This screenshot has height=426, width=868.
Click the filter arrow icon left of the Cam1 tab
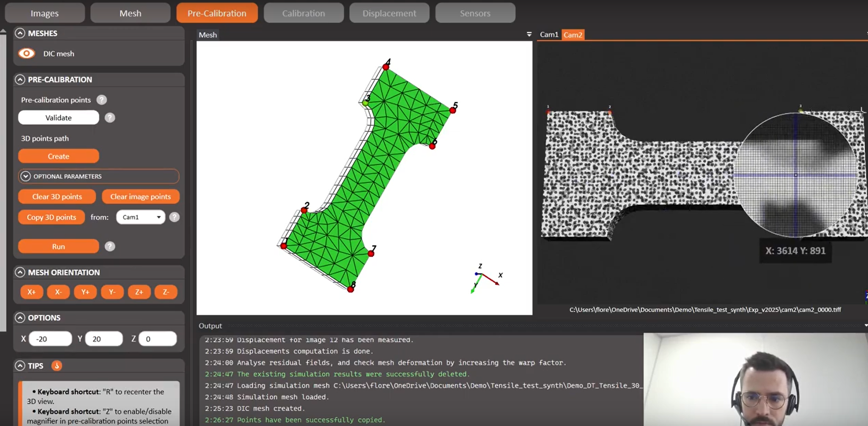click(529, 34)
